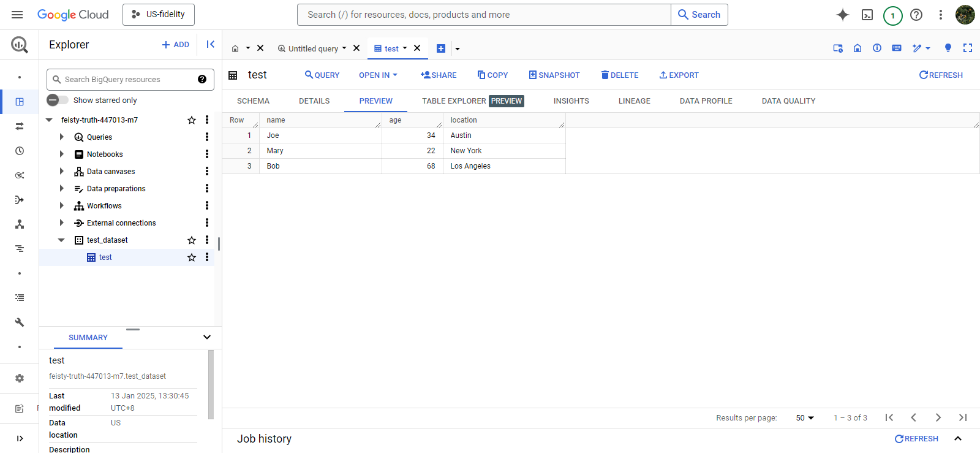This screenshot has height=453, width=980.
Task: Open the INSIGHTS tab
Action: point(571,101)
